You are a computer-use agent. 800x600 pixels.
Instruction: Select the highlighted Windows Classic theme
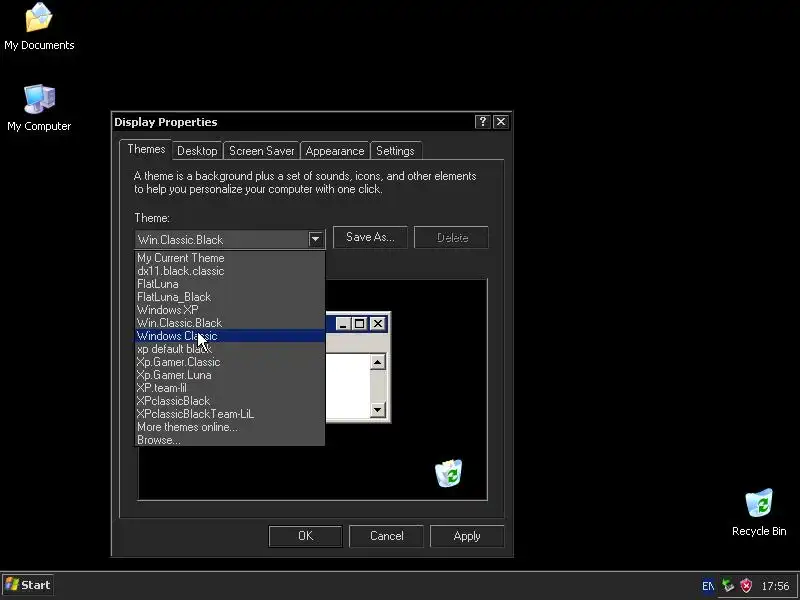click(230, 336)
